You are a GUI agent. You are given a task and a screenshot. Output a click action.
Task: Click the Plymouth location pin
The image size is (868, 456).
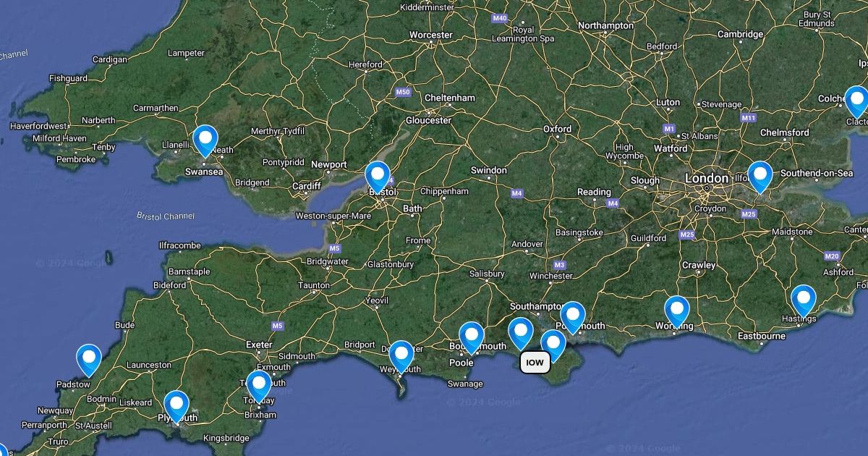pos(176,405)
